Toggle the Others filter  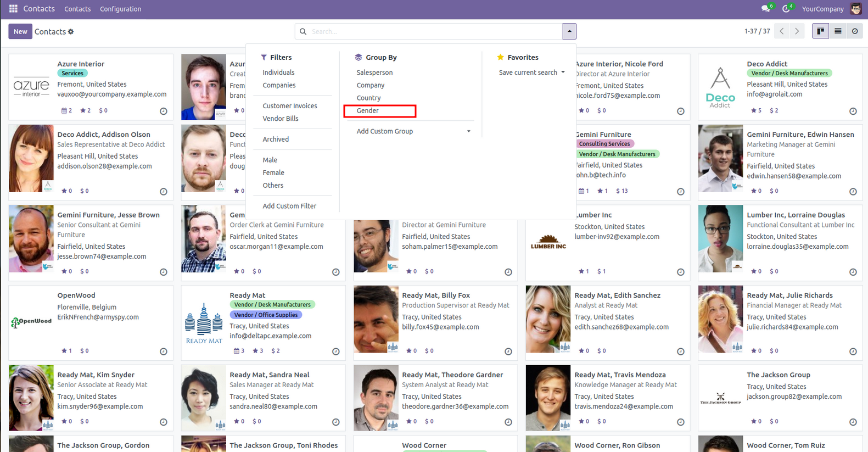click(273, 185)
